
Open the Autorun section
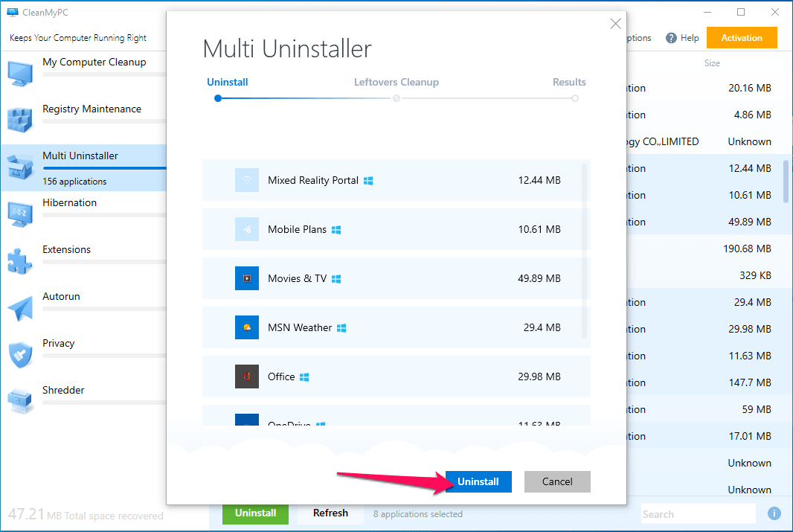[61, 296]
